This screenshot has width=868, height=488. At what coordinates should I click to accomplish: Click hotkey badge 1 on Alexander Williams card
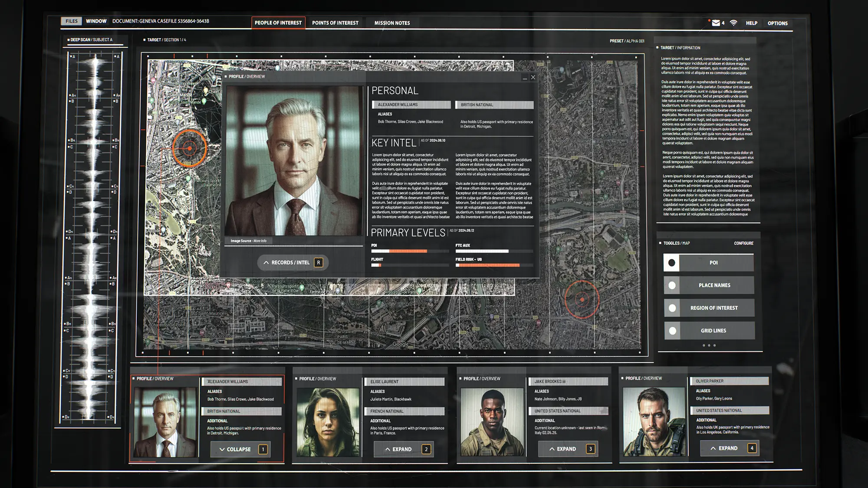point(263,449)
